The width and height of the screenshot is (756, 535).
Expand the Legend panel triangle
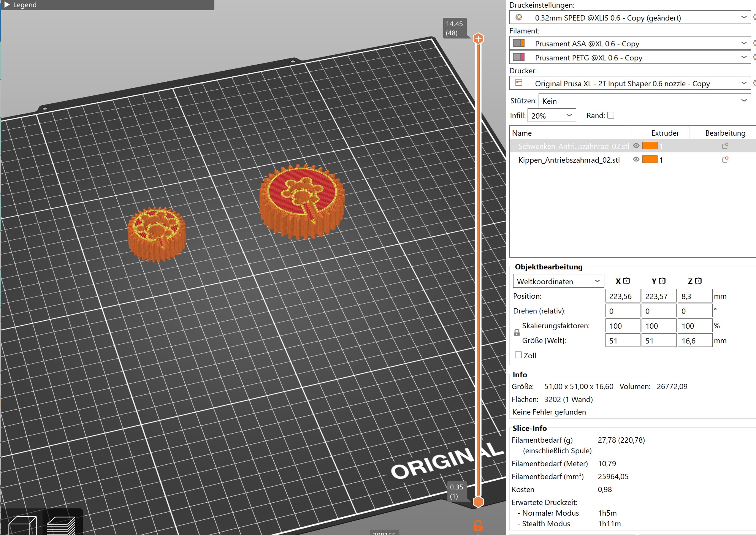[x=6, y=5]
